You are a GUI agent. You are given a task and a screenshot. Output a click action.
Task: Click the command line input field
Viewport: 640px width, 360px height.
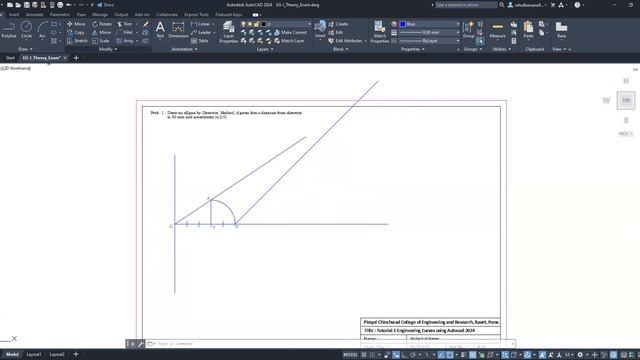[x=334, y=344]
